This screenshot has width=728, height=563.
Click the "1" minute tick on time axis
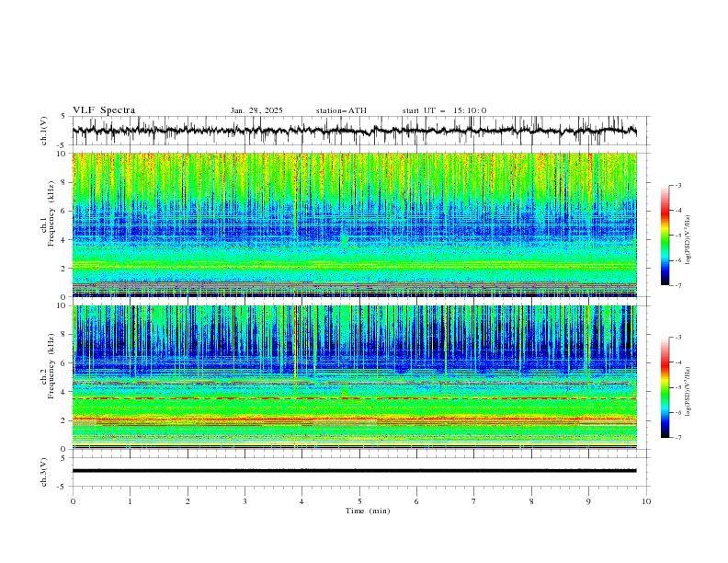(x=130, y=501)
